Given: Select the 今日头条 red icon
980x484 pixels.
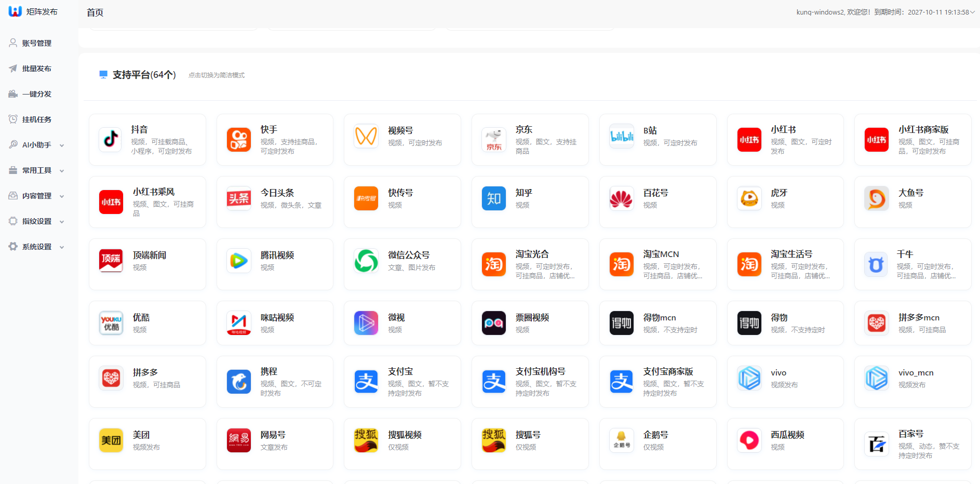Looking at the screenshot, I should 238,198.
